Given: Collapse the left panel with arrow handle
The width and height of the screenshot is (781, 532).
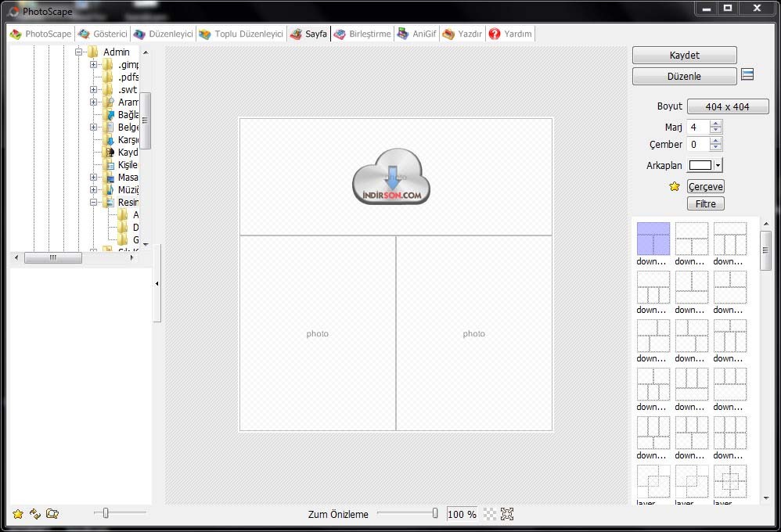Looking at the screenshot, I should (x=157, y=283).
